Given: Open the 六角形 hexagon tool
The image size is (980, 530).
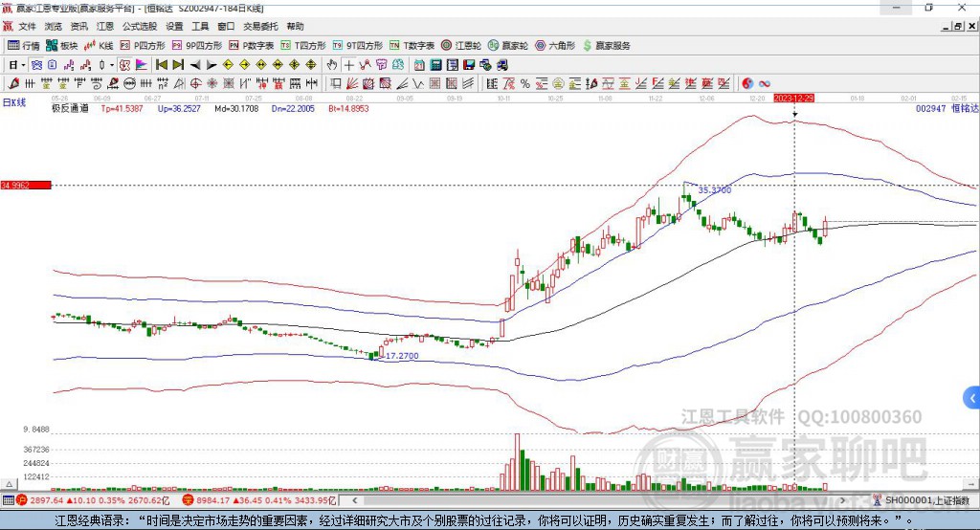Looking at the screenshot, I should tap(555, 46).
